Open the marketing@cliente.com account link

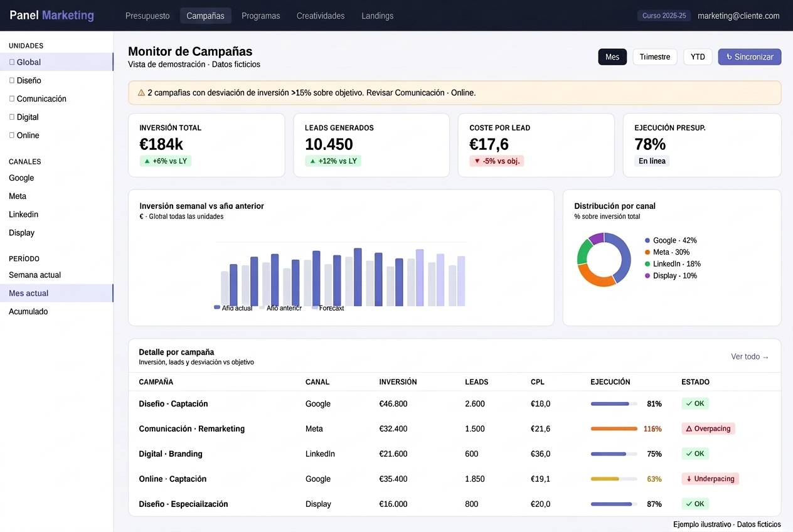[738, 16]
